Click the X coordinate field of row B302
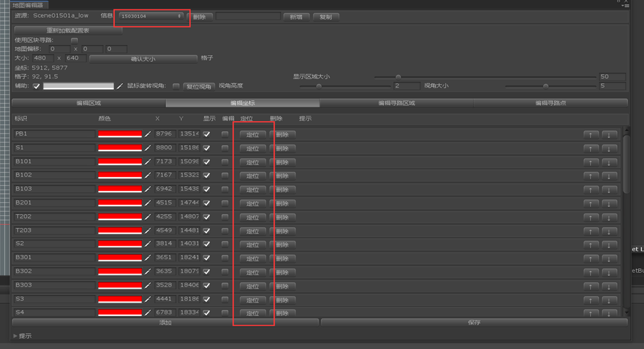This screenshot has height=349, width=644. 165,271
